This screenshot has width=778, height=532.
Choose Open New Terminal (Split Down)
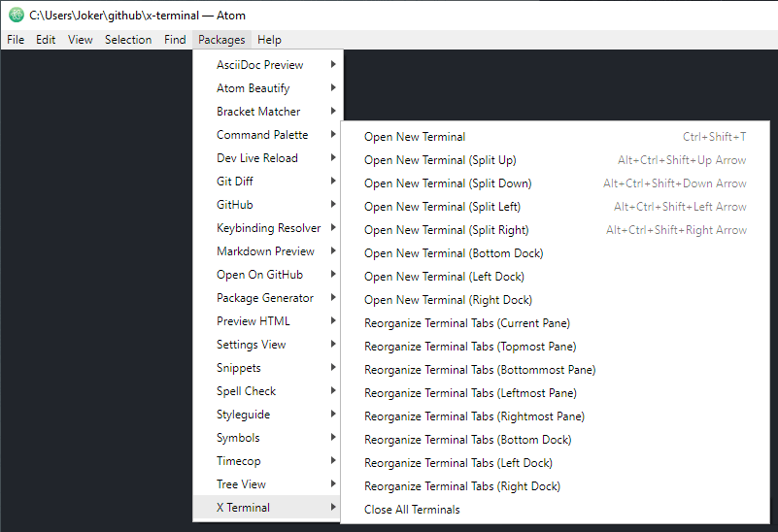pyautogui.click(x=556, y=183)
